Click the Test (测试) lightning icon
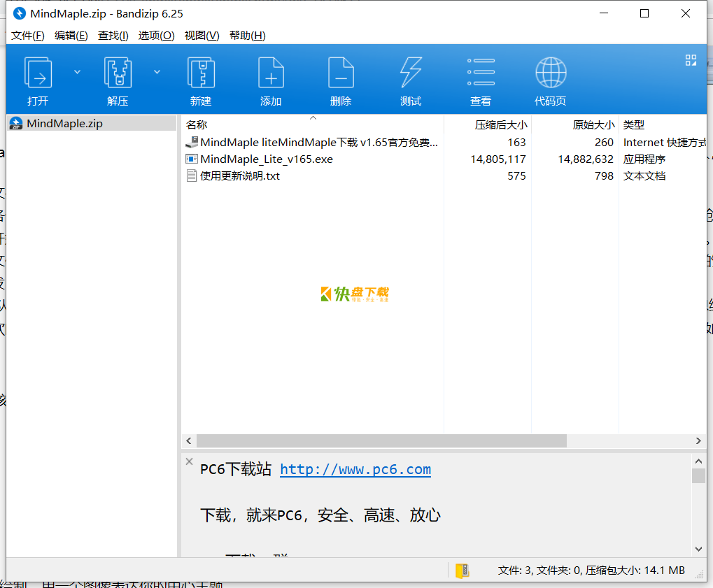This screenshot has width=713, height=588. tap(411, 72)
